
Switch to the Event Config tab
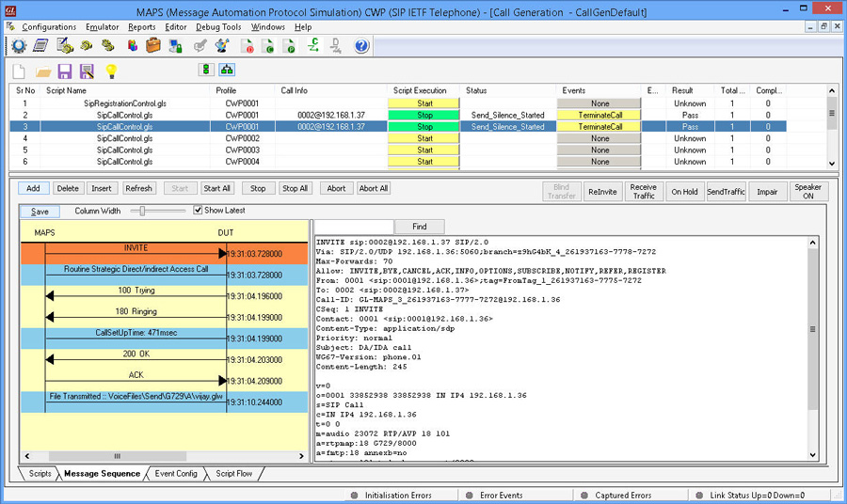[x=176, y=473]
